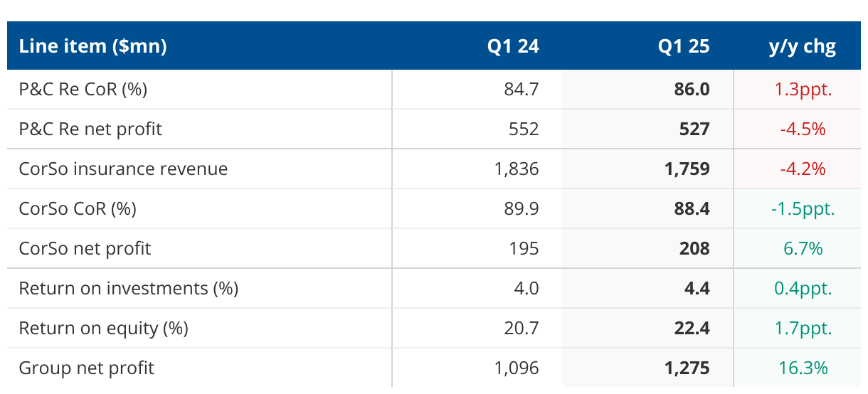Select the 1,836 CorSo revenue Q1 24 value
The image size is (868, 394).
(x=517, y=169)
